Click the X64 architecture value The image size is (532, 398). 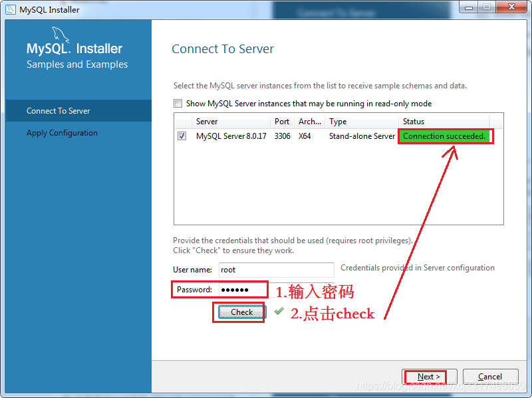pos(305,136)
